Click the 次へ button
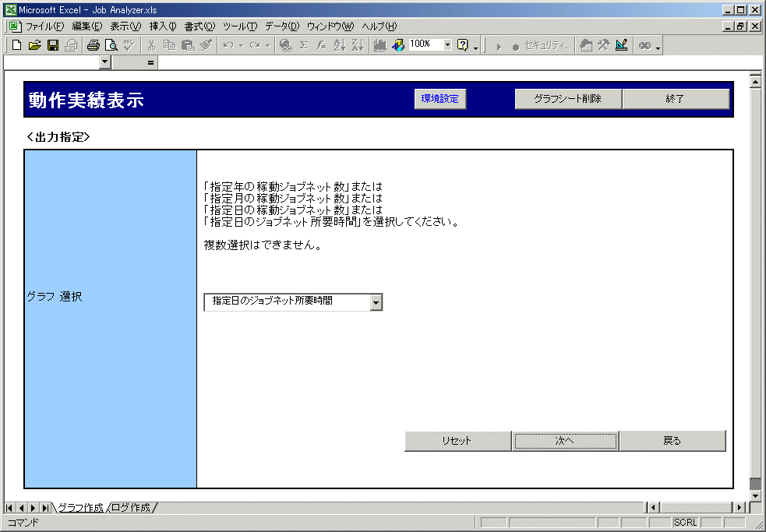Image resolution: width=766 pixels, height=532 pixels. tap(565, 441)
